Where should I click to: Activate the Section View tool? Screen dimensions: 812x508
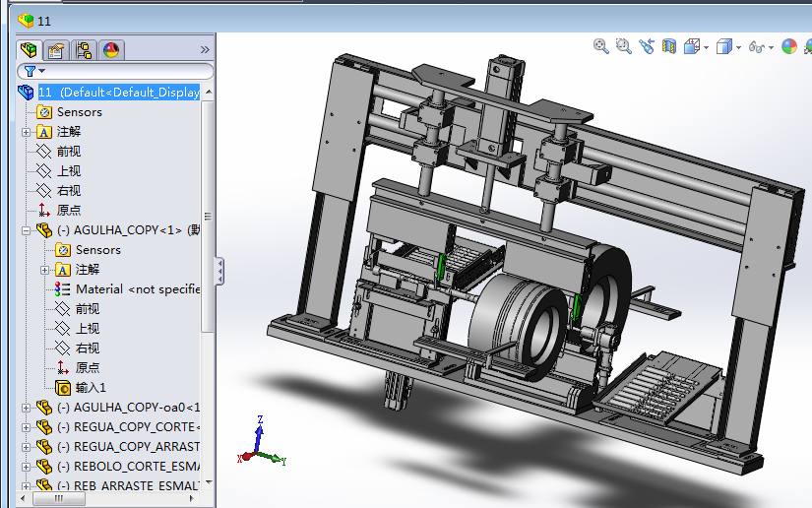pos(669,46)
